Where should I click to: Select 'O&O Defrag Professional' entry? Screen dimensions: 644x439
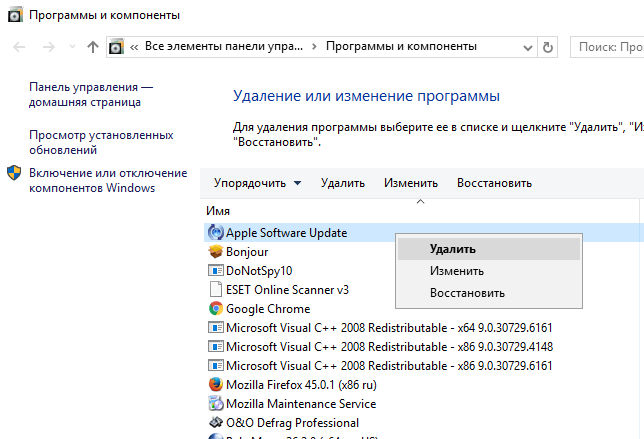[x=292, y=423]
